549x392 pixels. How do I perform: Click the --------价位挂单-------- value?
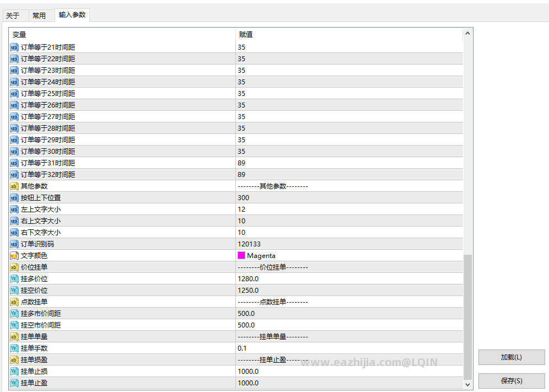(273, 267)
